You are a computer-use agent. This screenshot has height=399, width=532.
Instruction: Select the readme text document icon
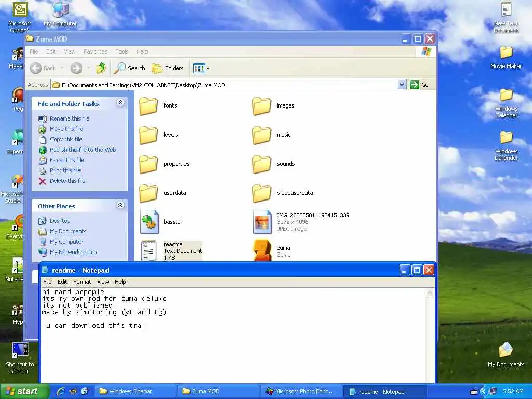tap(149, 250)
